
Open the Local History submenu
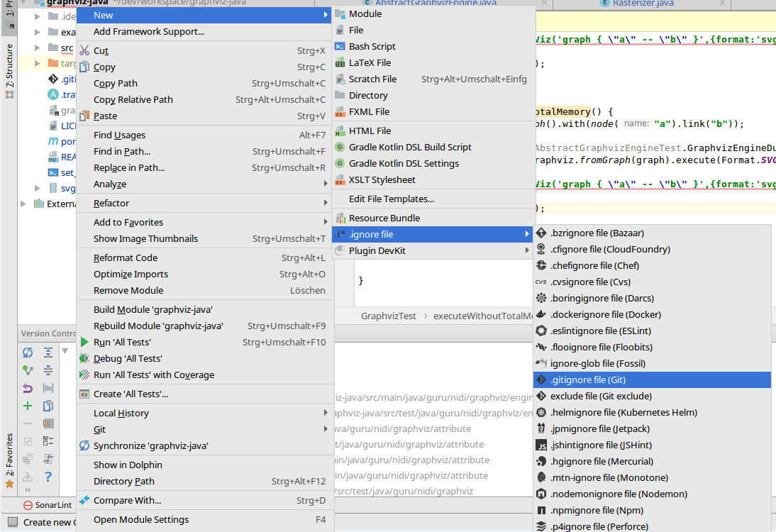205,413
